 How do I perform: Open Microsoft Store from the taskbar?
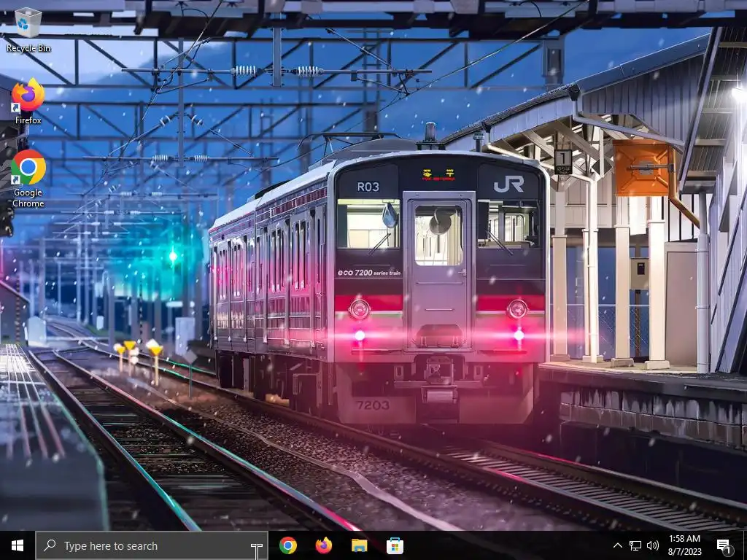(395, 545)
